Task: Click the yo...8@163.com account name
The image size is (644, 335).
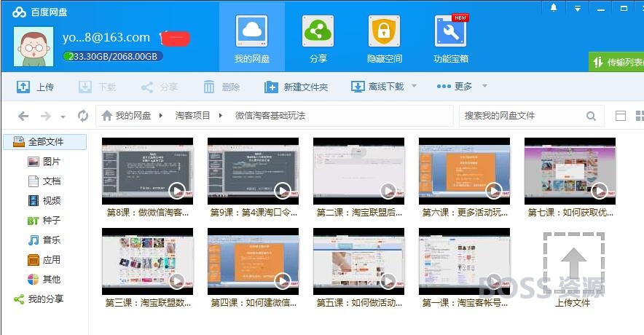Action: pos(106,37)
